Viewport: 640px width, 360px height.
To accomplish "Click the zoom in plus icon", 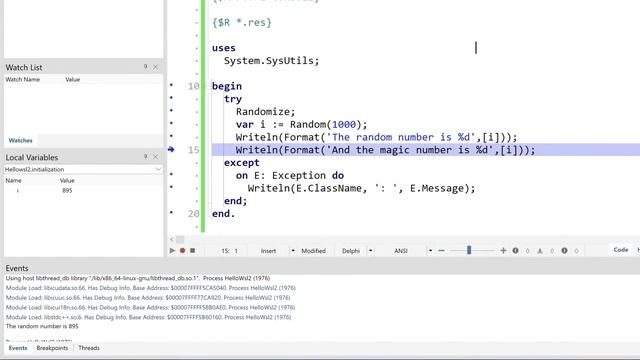I will pos(503,251).
